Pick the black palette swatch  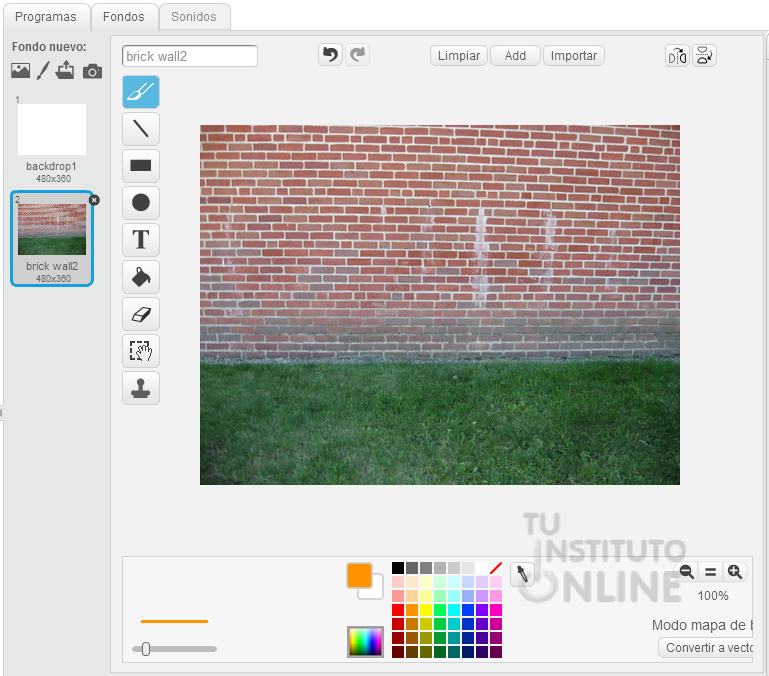pos(398,568)
